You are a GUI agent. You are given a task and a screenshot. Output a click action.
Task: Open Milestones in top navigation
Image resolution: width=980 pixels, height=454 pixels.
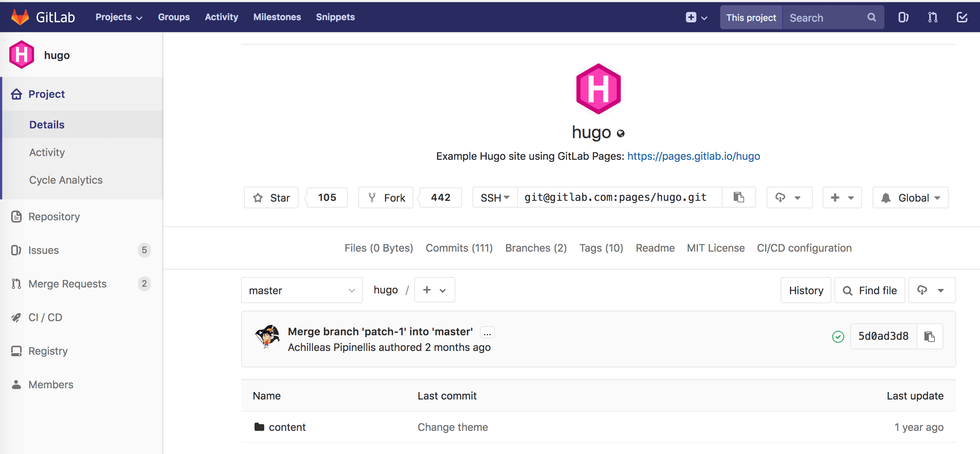pyautogui.click(x=277, y=17)
